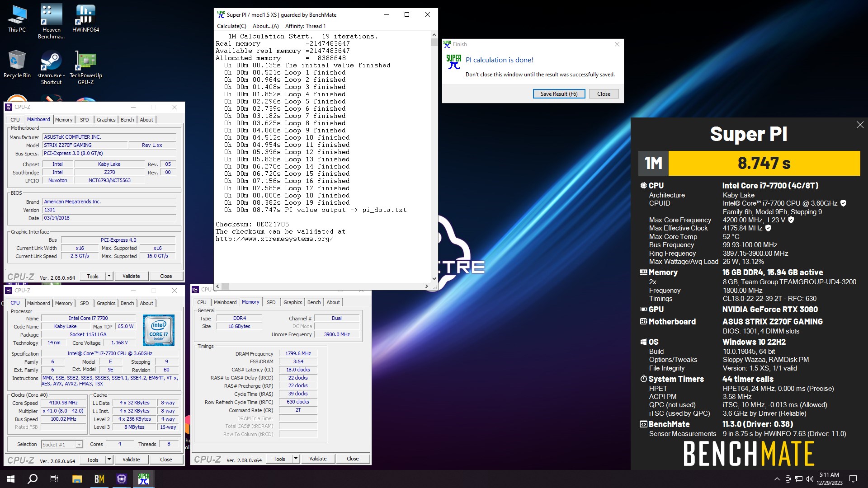This screenshot has width=868, height=488.
Task: Close the BenchMate Super PI result panel
Action: (860, 125)
